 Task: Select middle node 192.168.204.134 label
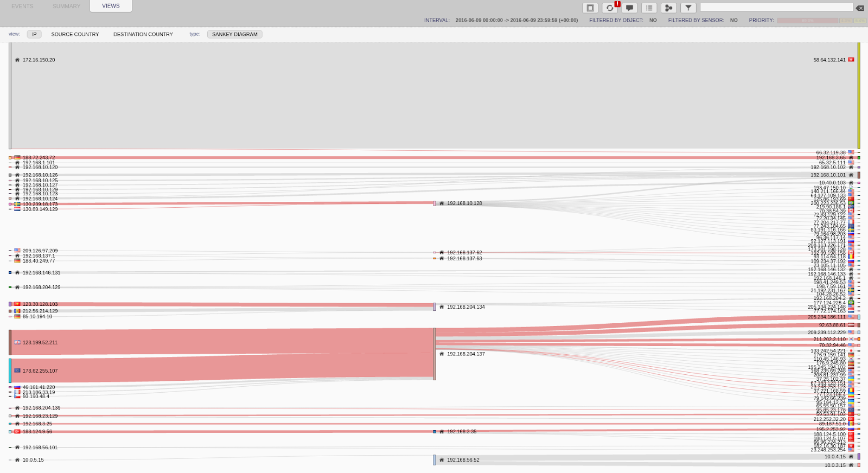click(466, 307)
